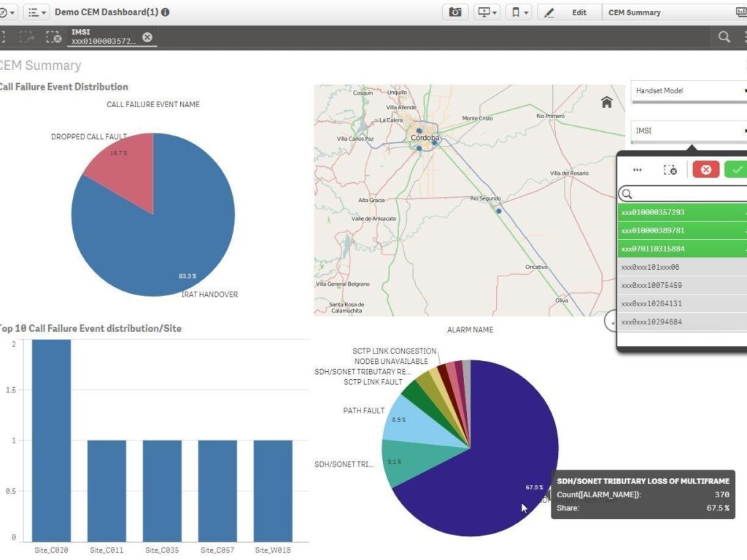
Task: Click the snapshot camera icon
Action: coord(455,12)
